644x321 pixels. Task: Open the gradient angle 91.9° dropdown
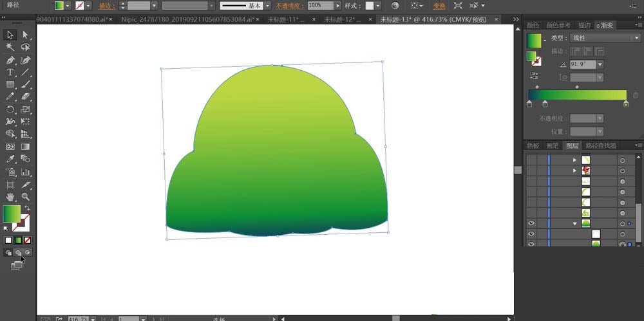coord(600,64)
